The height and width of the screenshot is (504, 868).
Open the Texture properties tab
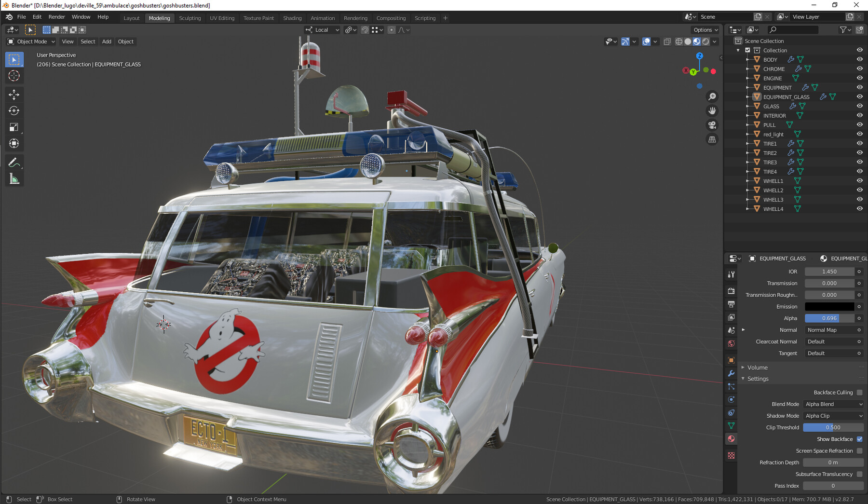(x=731, y=455)
